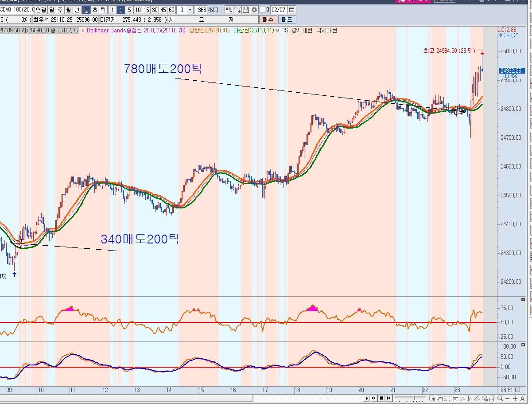The width and height of the screenshot is (532, 404).
Task: Open the date calendar picker icon
Action: point(291,10)
